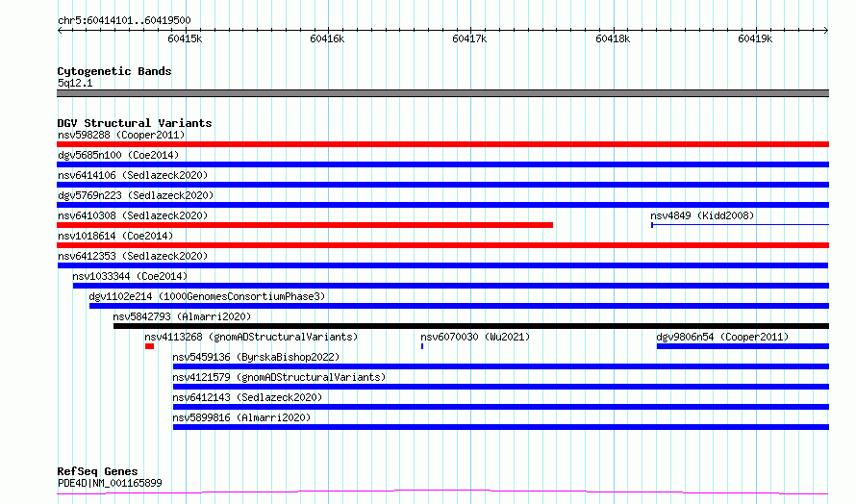Viewport: 856px width, 504px height.
Task: Click the nsv6412353 (Sedlazeck2020) blue bar
Action: tap(442, 265)
